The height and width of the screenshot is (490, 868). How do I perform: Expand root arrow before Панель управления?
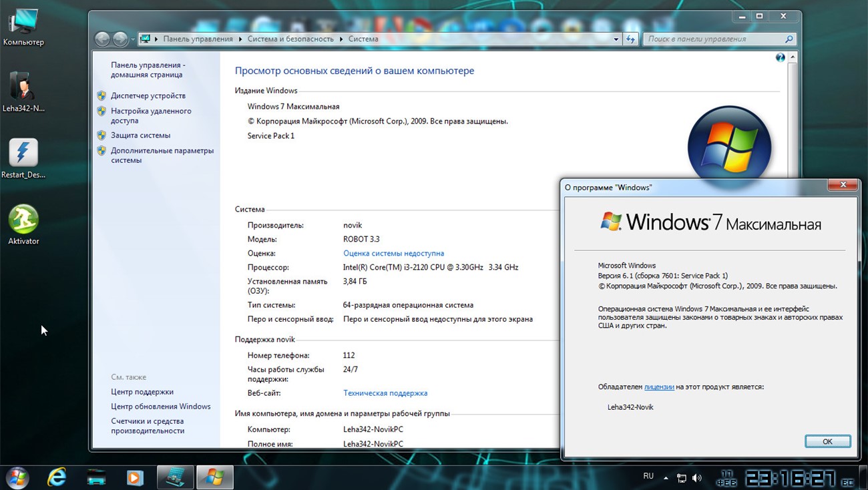[x=157, y=39]
